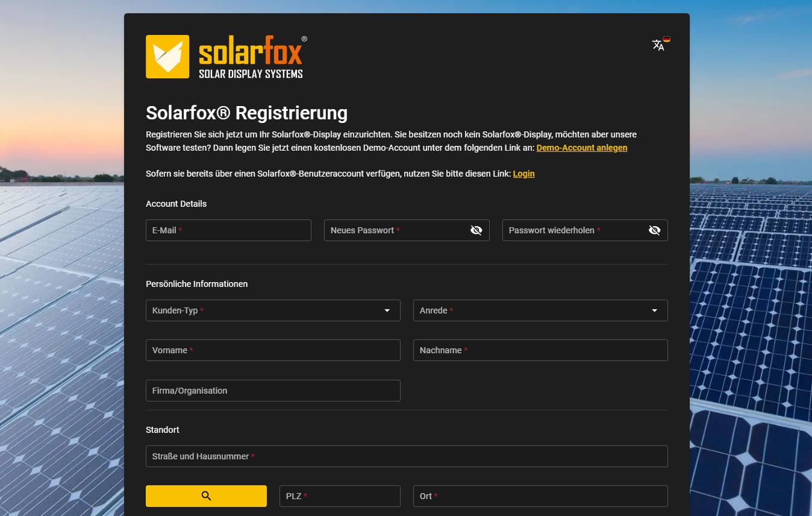Click the Straße und Hausnummer field
Viewport: 812px width, 516px height.
coord(407,456)
